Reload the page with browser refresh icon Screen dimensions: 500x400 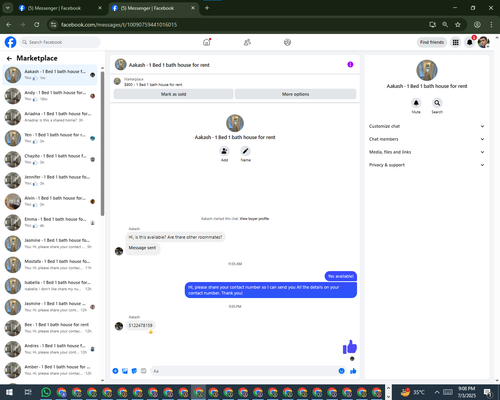(x=37, y=24)
